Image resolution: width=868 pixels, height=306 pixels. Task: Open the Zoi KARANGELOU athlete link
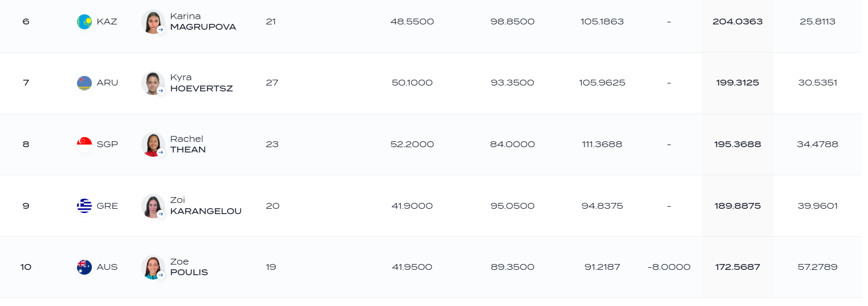(x=205, y=206)
